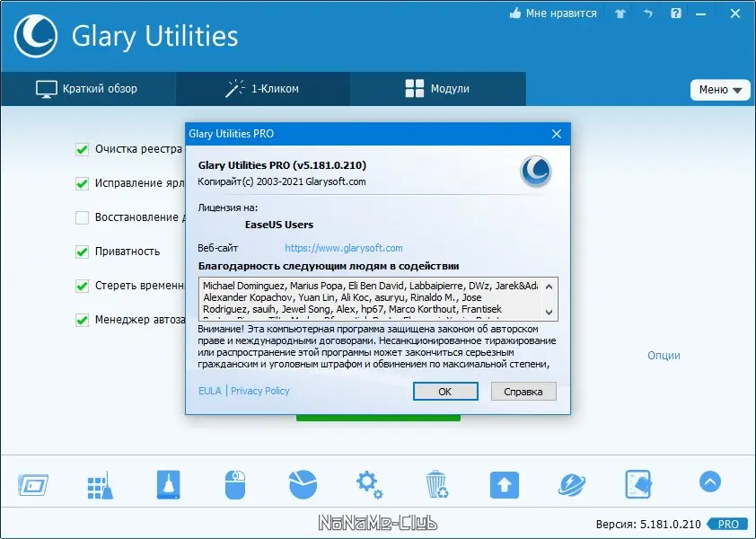Toggle Стереть временные checkbox

coord(82,286)
